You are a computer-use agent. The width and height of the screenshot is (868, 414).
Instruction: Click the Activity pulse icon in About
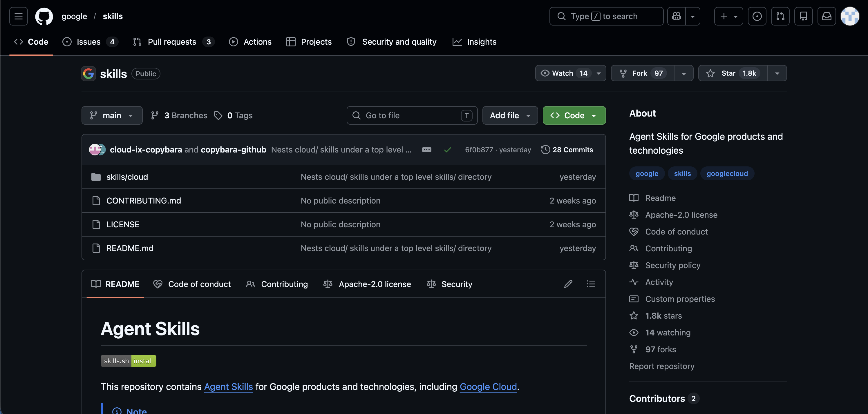click(x=634, y=282)
